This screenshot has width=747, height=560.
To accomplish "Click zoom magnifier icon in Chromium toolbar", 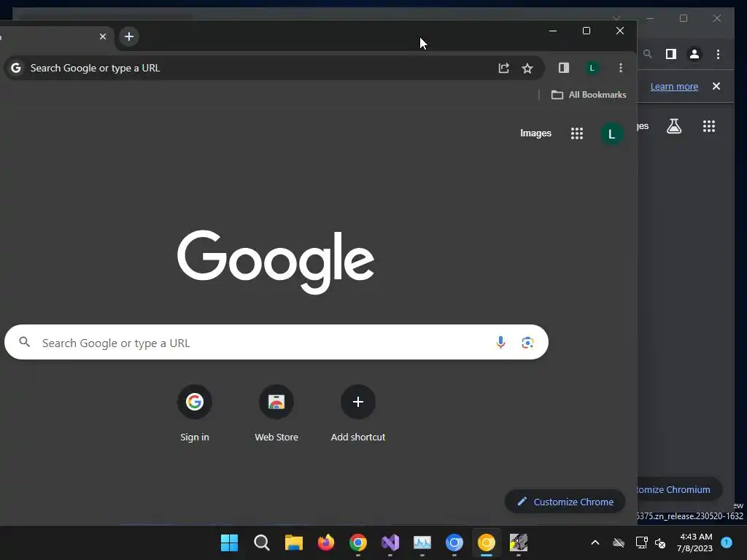I will (648, 54).
